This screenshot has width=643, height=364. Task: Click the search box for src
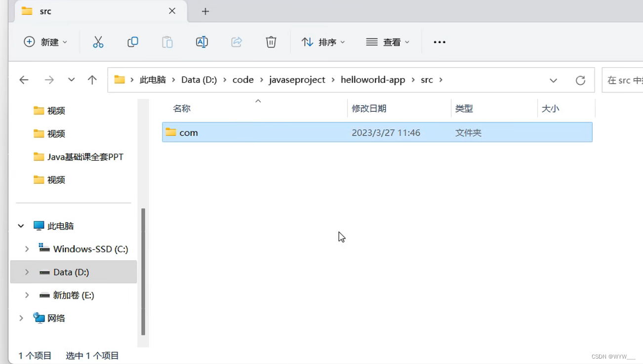[622, 80]
